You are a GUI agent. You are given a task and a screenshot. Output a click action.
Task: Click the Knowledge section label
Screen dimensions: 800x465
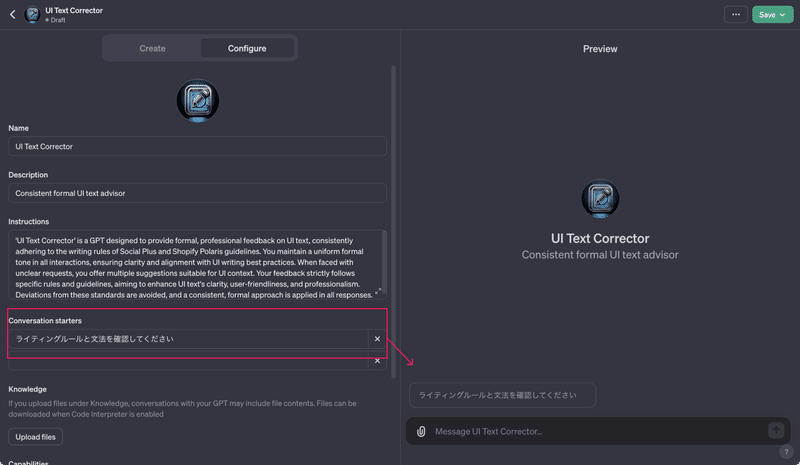(28, 389)
